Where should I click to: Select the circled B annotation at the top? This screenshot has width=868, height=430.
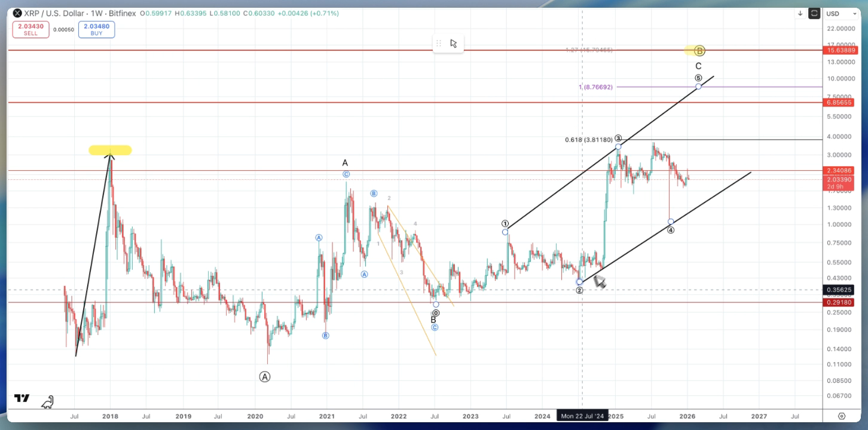(x=698, y=51)
